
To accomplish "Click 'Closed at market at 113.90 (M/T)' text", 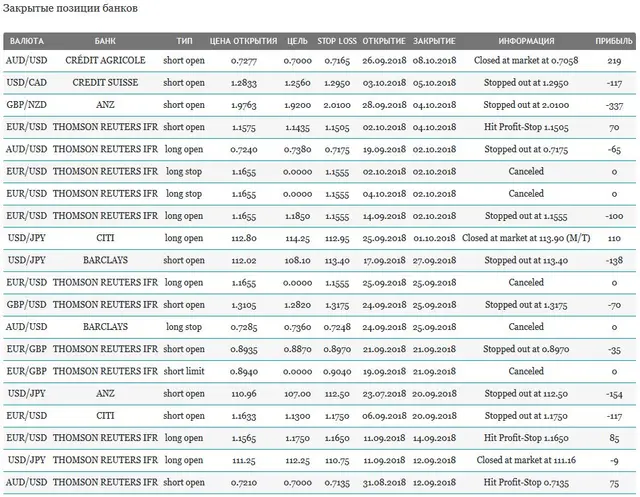I will point(526,238).
